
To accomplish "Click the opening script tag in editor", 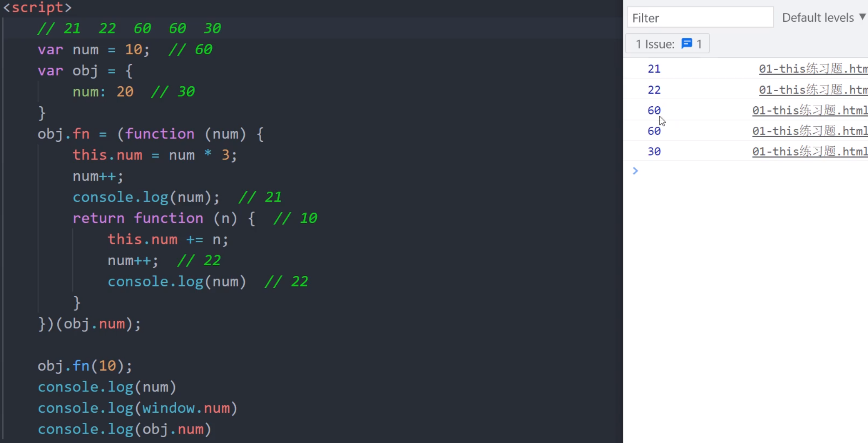I will (38, 7).
